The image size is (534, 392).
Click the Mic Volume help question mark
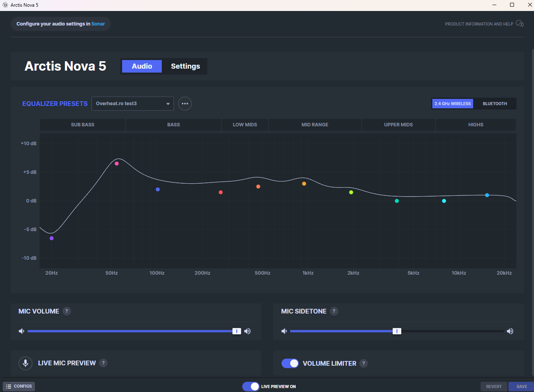click(67, 311)
